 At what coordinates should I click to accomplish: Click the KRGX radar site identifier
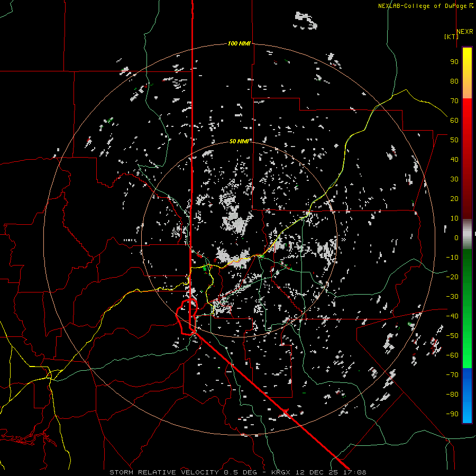[281, 472]
